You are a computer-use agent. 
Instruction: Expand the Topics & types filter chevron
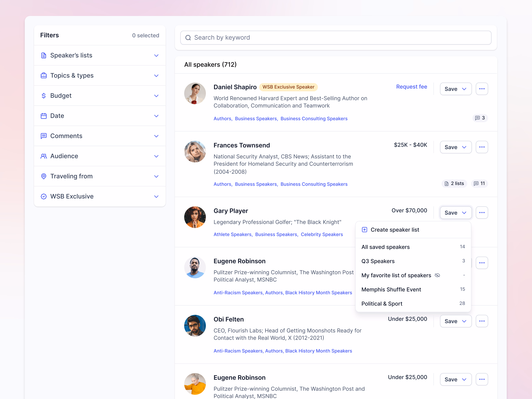[156, 76]
